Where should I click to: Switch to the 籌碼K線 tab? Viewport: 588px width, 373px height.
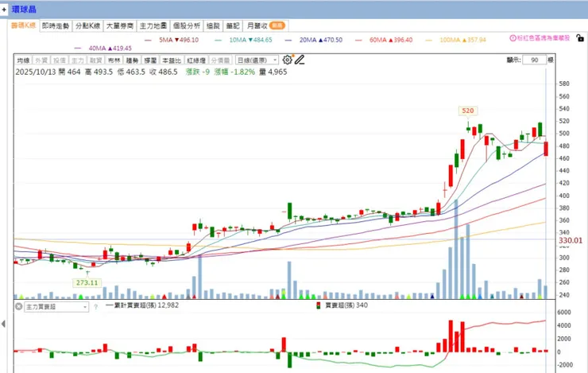pyautogui.click(x=23, y=25)
